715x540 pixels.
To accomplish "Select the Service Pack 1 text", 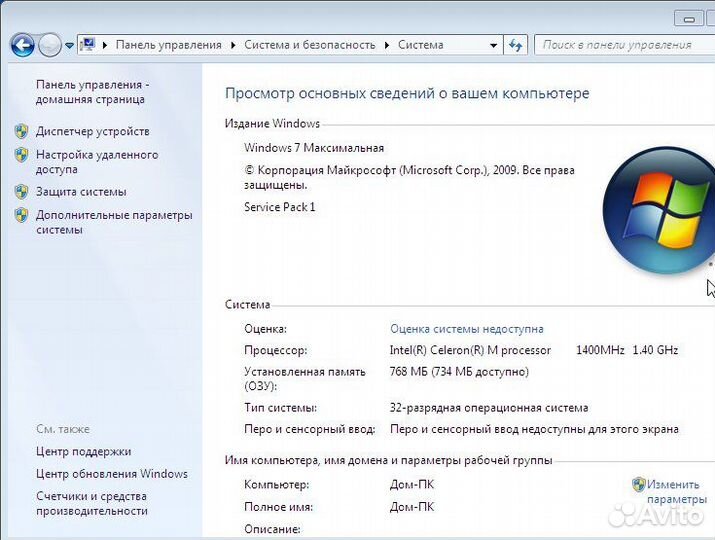I will pyautogui.click(x=280, y=207).
